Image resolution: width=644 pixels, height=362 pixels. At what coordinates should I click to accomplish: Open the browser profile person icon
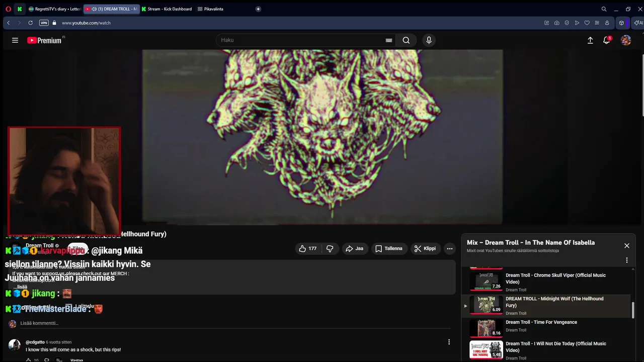tap(607, 23)
